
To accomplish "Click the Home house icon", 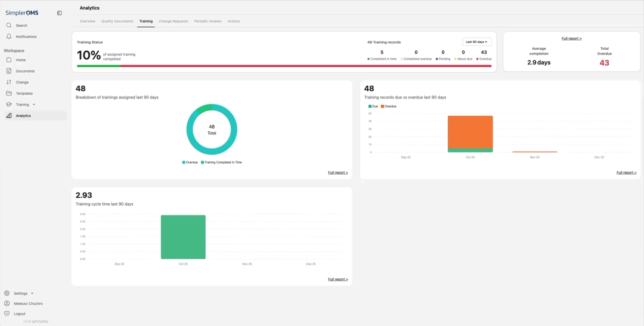I will tap(9, 60).
